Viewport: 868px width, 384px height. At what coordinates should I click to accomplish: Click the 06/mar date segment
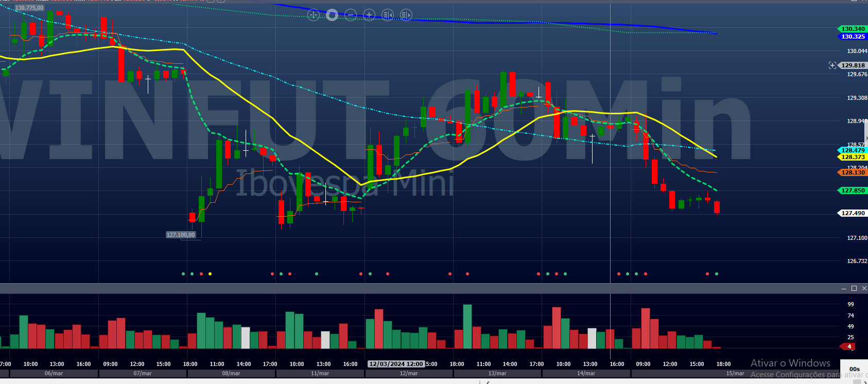[x=54, y=373]
